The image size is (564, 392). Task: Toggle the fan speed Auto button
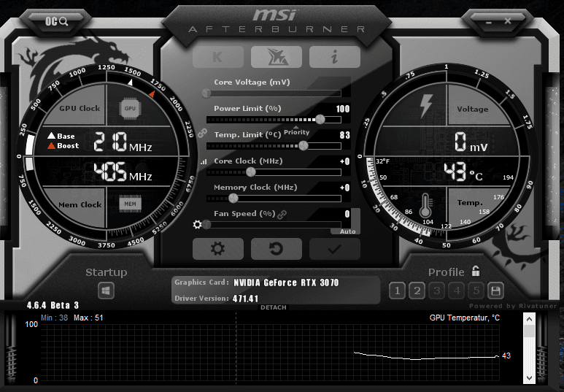[x=347, y=231]
